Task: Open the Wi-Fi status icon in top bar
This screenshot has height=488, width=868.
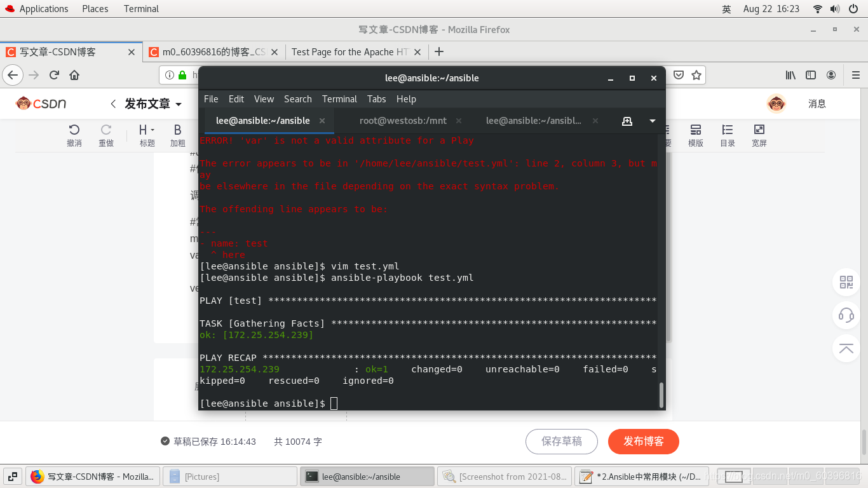Action: pos(817,9)
